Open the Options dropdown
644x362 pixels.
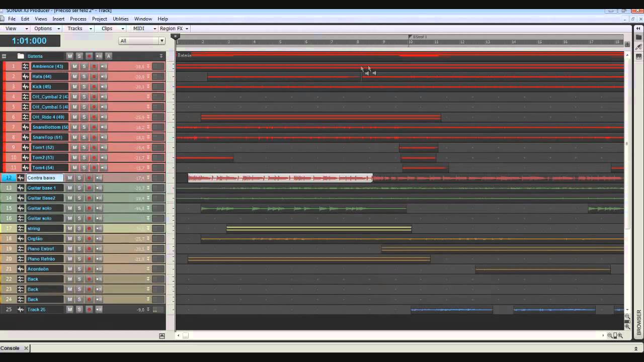47,29
